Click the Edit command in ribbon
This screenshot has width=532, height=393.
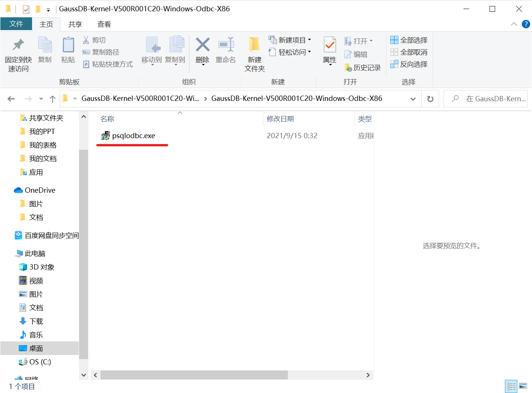[356, 54]
